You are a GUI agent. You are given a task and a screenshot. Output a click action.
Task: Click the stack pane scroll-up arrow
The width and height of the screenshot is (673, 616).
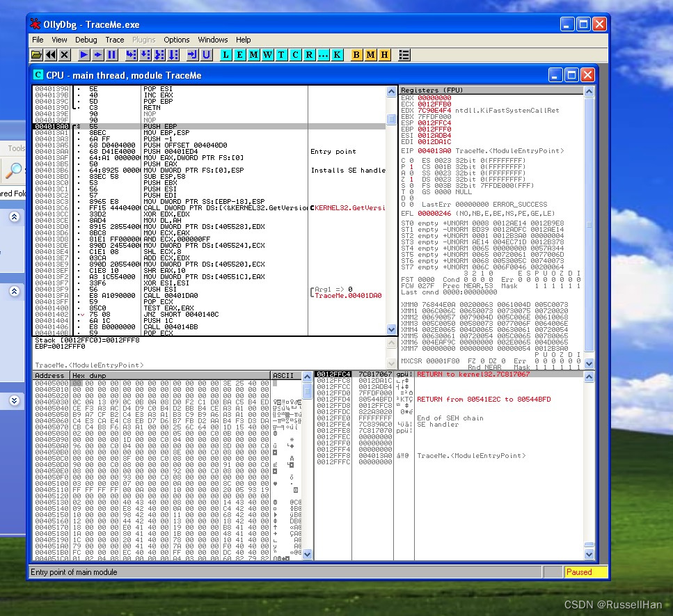tap(589, 377)
